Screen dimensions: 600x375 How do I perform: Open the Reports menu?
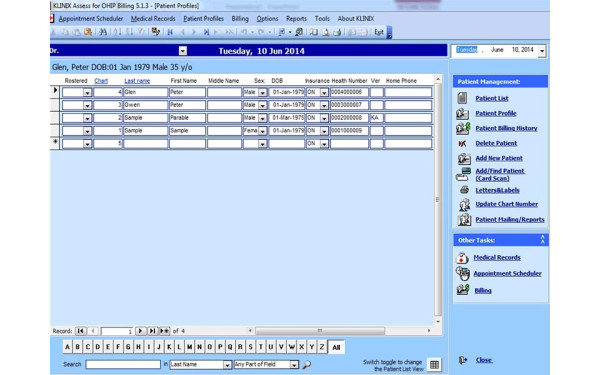296,18
